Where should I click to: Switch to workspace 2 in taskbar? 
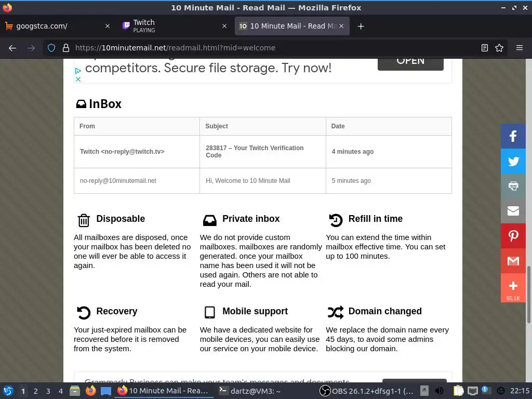click(x=36, y=391)
